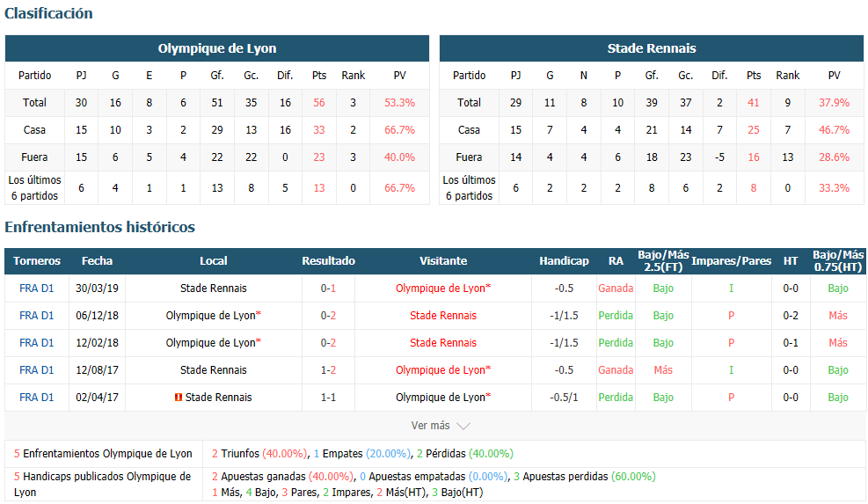Screen dimensions: 868x504
Task: Click Ganada result in the 30/03/19 row
Action: point(616,288)
